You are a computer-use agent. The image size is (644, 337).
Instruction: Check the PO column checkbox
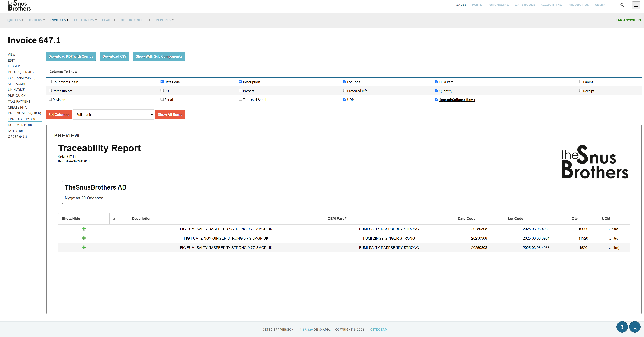(162, 90)
